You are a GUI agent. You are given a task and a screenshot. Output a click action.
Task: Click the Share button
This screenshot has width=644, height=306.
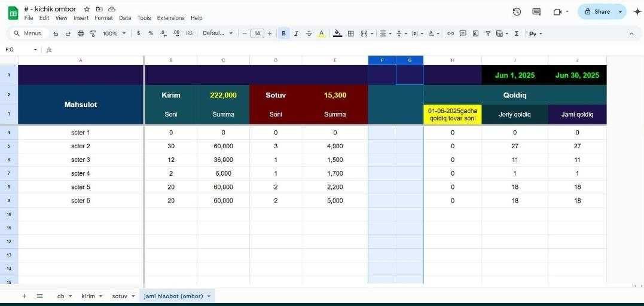(597, 12)
